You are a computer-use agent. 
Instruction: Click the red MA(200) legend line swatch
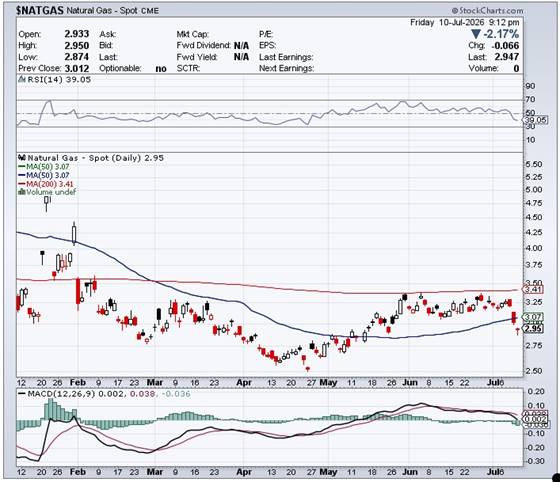[22, 184]
